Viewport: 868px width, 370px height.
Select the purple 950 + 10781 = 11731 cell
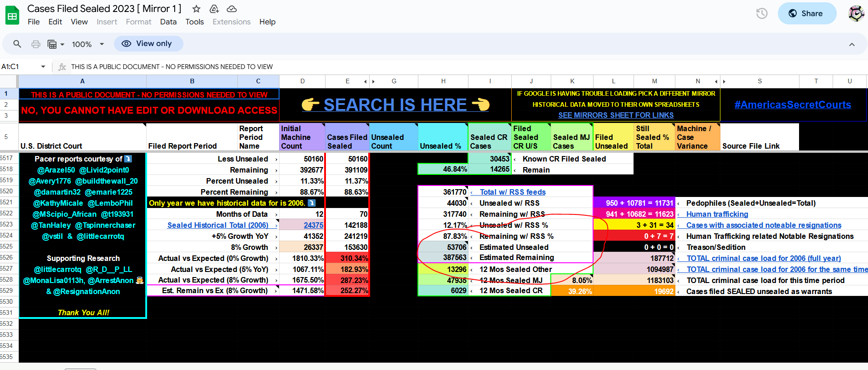point(634,203)
